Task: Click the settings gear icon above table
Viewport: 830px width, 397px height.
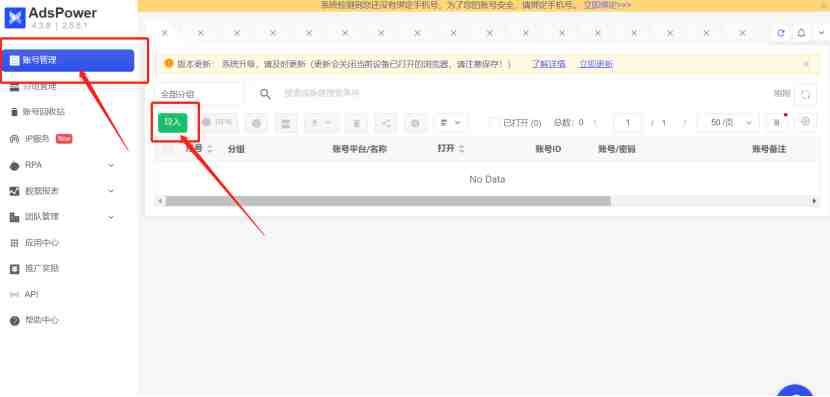Action: [x=805, y=122]
